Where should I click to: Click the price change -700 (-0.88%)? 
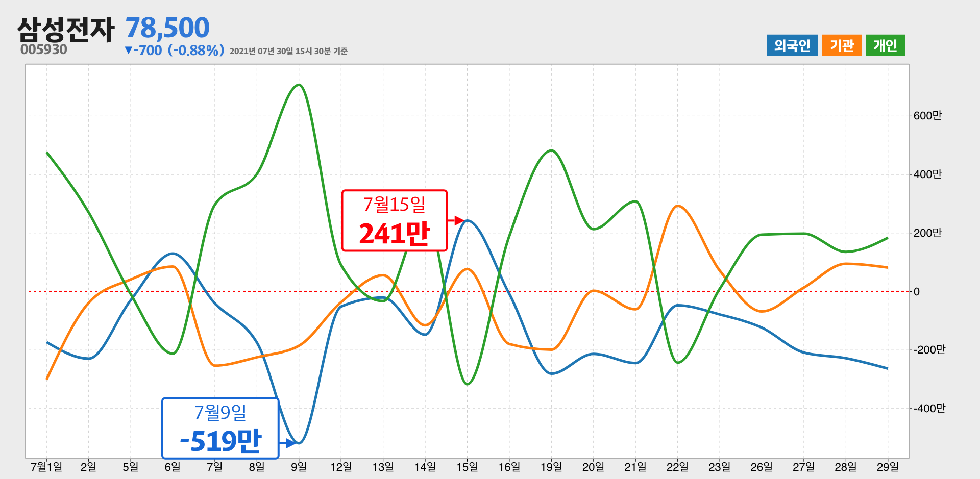(x=174, y=51)
